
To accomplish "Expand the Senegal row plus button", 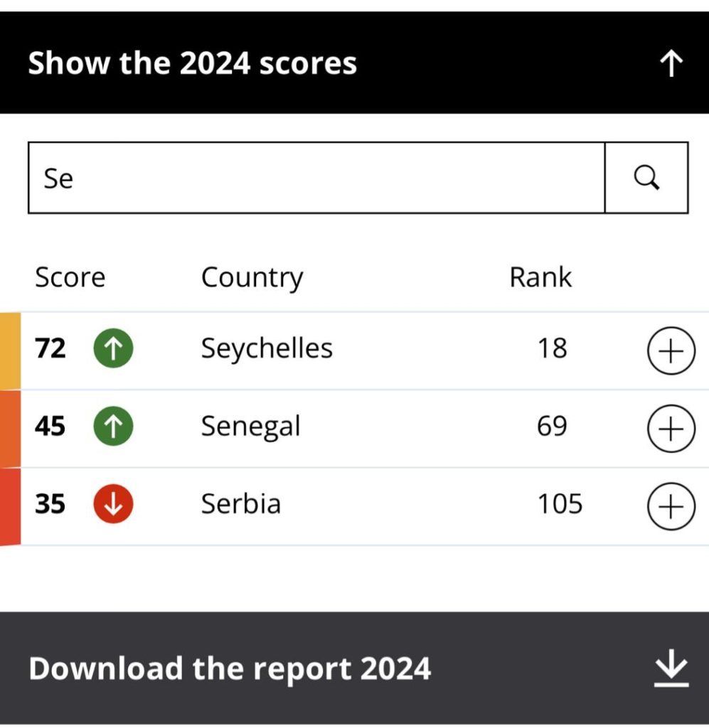I will pyautogui.click(x=671, y=429).
